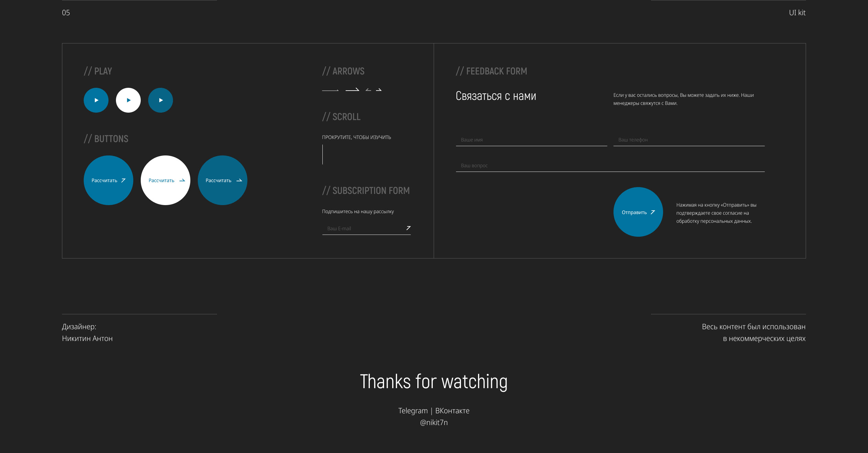This screenshot has height=453, width=868.
Task: Click the darker blue play button
Action: (160, 100)
